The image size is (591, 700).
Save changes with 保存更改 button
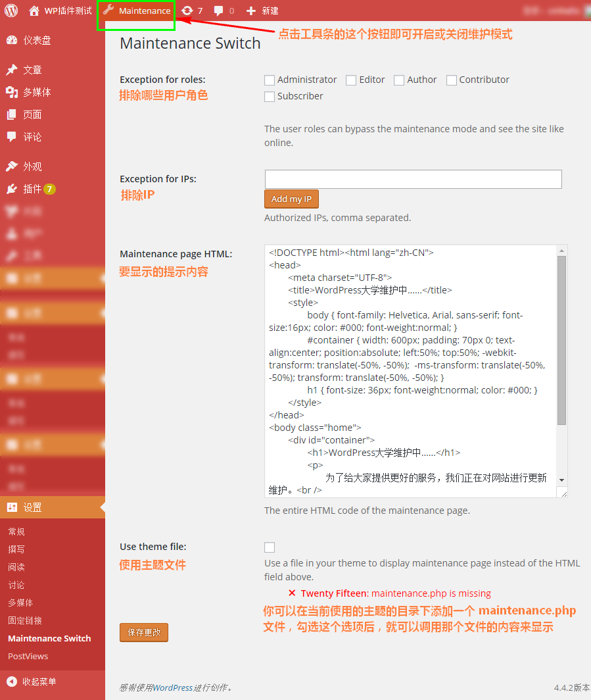144,632
